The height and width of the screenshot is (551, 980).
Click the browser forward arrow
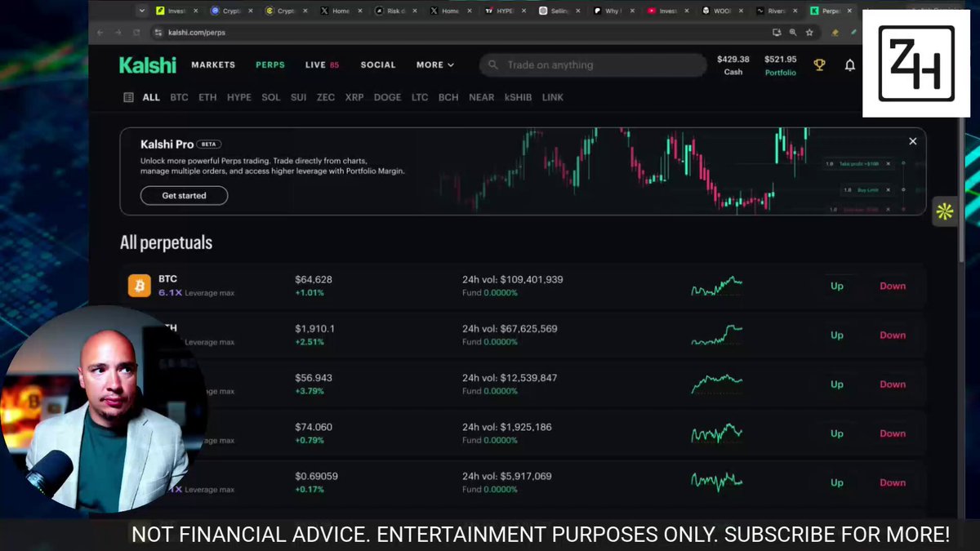pyautogui.click(x=118, y=33)
